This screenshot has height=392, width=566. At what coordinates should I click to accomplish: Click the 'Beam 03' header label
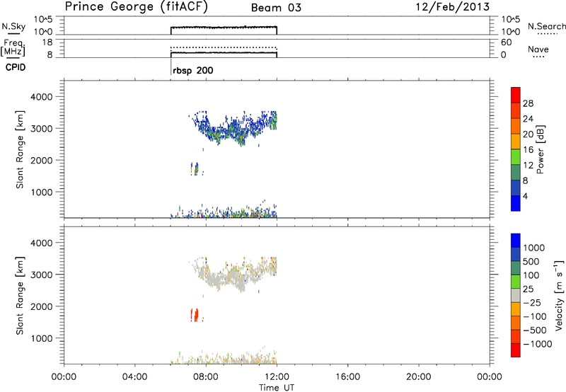(276, 8)
